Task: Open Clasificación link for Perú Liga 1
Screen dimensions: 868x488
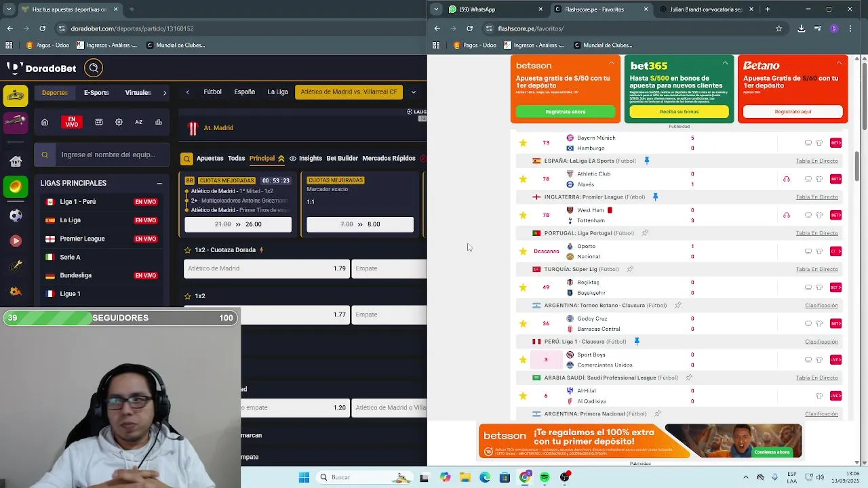Action: pyautogui.click(x=821, y=342)
